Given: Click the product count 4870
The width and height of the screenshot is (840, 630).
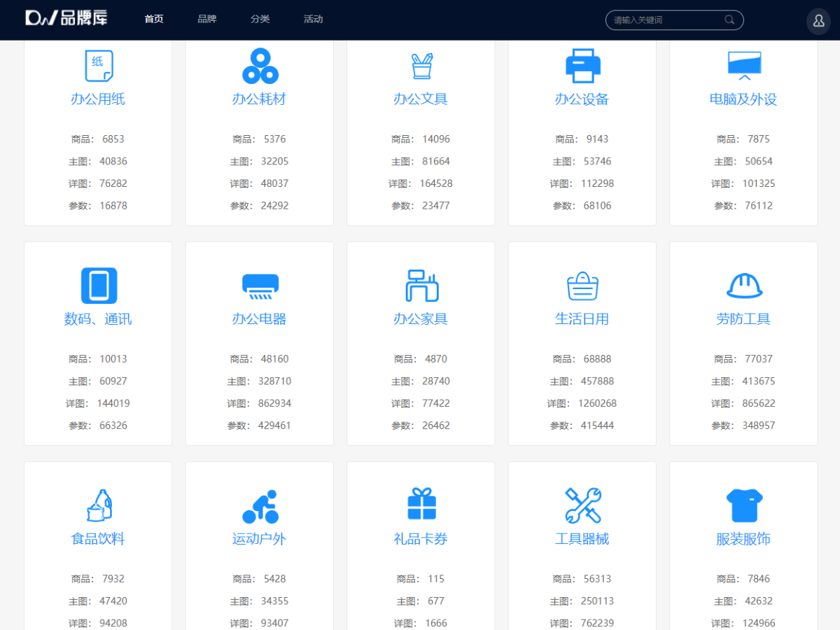Looking at the screenshot, I should pyautogui.click(x=436, y=359).
